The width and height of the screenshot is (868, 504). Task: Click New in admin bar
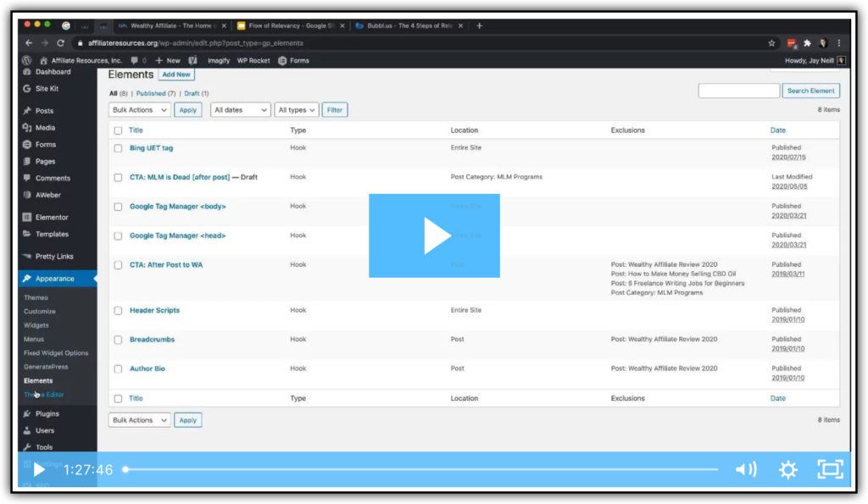coord(168,60)
